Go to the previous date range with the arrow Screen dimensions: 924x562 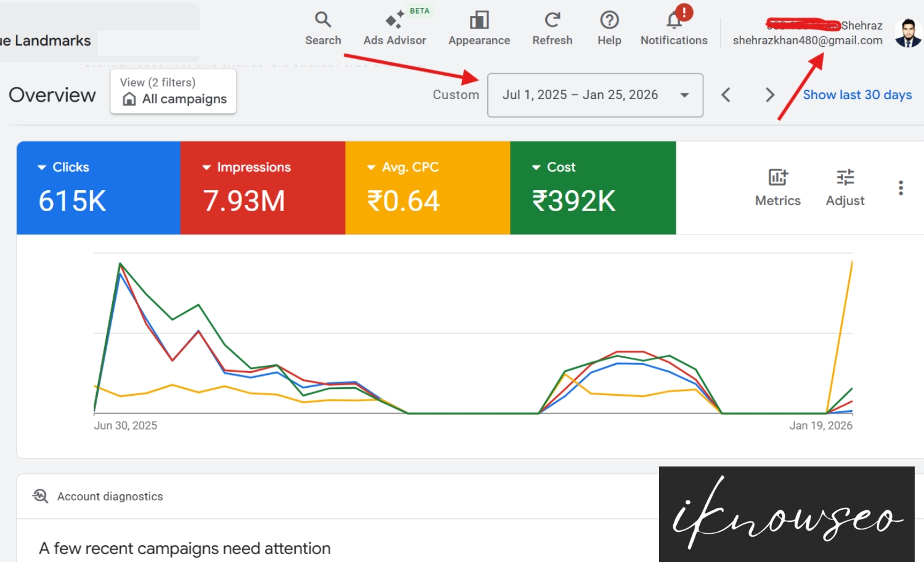pyautogui.click(x=726, y=95)
